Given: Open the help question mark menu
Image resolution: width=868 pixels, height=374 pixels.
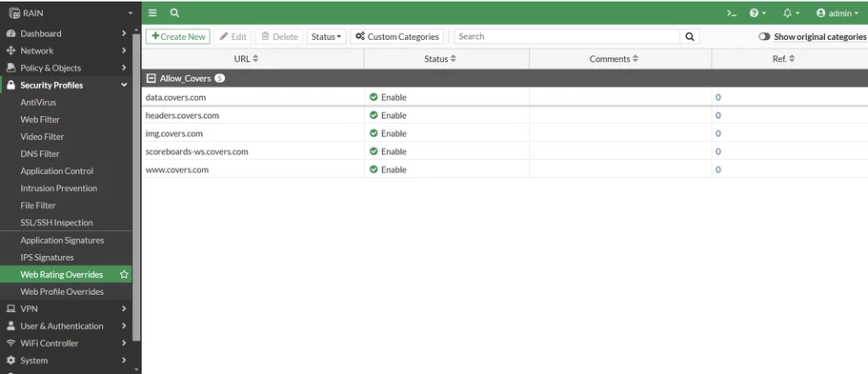Looking at the screenshot, I should (757, 13).
